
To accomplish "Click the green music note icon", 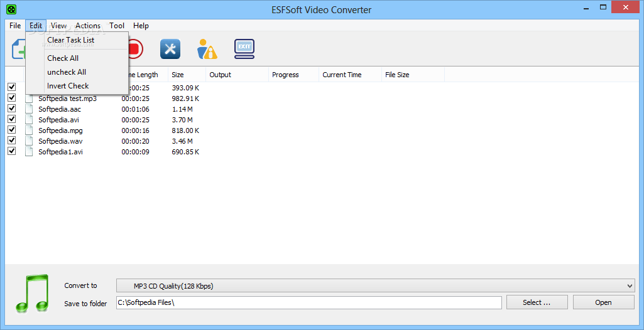I will point(33,294).
